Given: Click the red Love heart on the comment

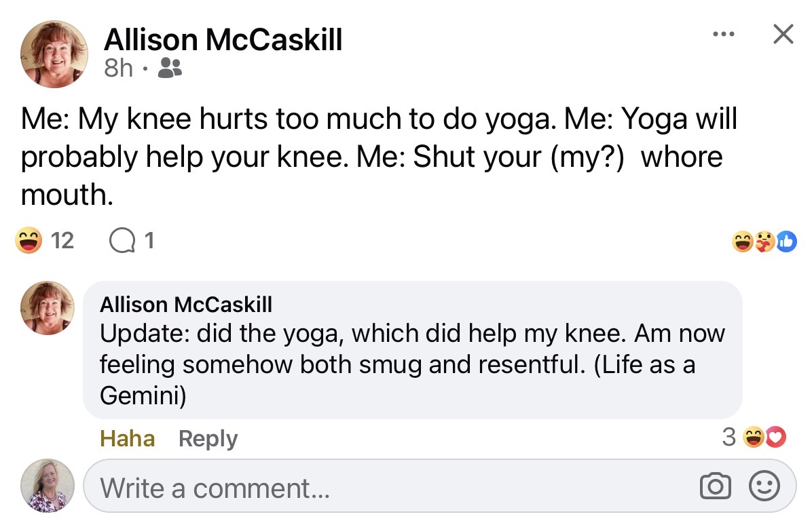Looking at the screenshot, I should [775, 438].
